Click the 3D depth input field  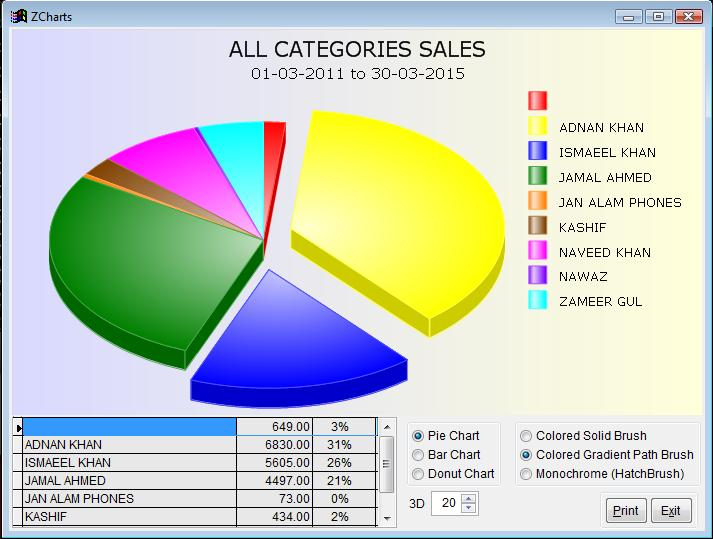tap(447, 504)
